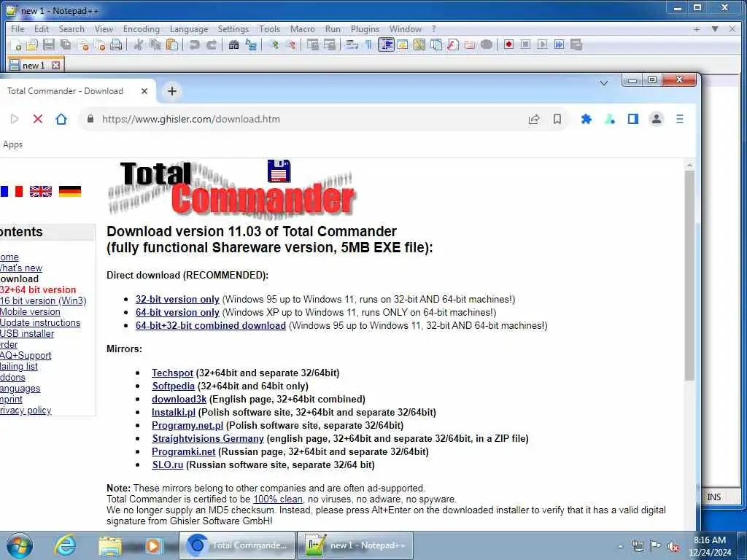Click Cut scissors icon in Notepad++
The width and height of the screenshot is (747, 560).
click(x=139, y=44)
